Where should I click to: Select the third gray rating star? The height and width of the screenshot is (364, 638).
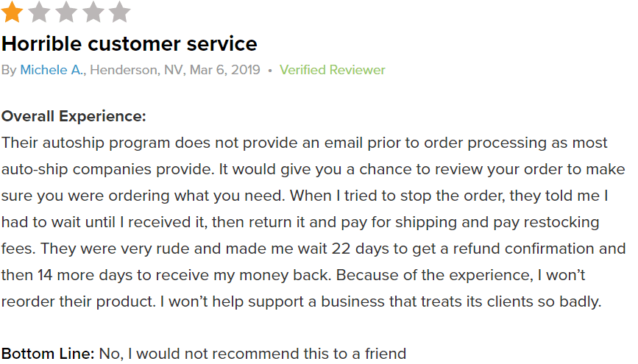(x=66, y=11)
